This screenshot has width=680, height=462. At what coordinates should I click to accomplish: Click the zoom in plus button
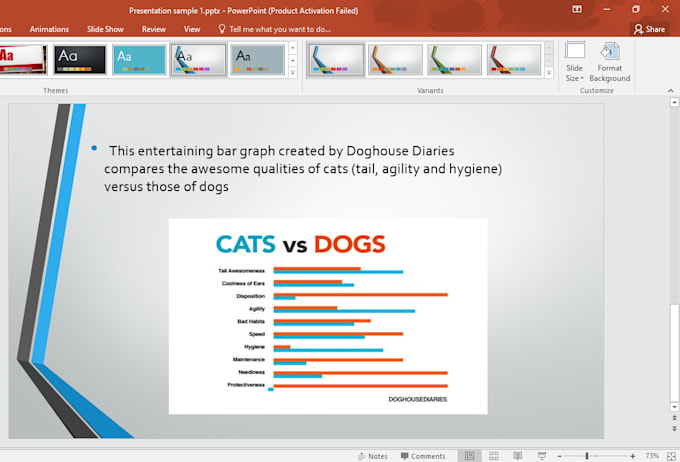click(633, 456)
